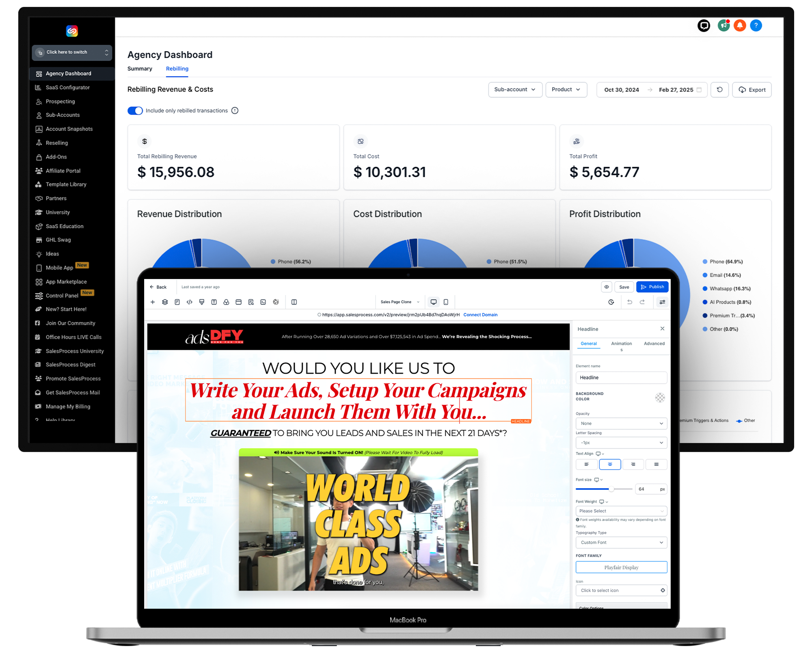Click the font size 64 value field

651,489
